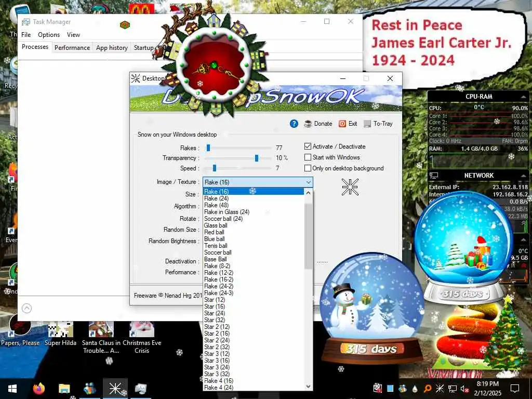Switch to the App history tab
This screenshot has height=399, width=532.
[112, 48]
